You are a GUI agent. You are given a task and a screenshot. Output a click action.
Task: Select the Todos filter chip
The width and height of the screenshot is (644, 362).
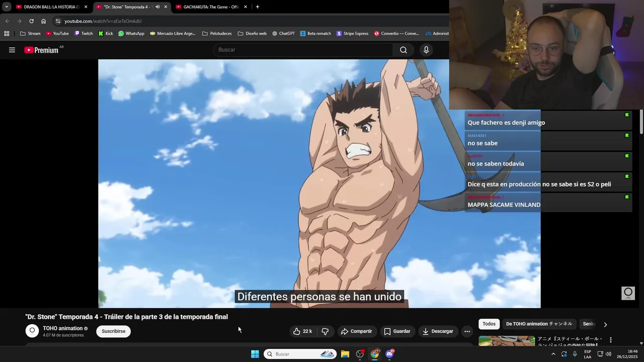click(x=489, y=324)
